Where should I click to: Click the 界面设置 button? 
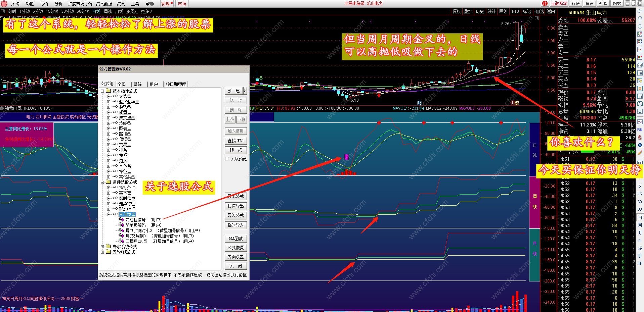tap(236, 257)
